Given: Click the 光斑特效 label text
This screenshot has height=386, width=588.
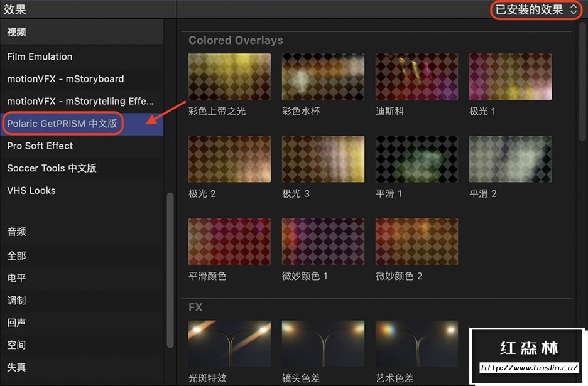Looking at the screenshot, I should pyautogui.click(x=207, y=378).
